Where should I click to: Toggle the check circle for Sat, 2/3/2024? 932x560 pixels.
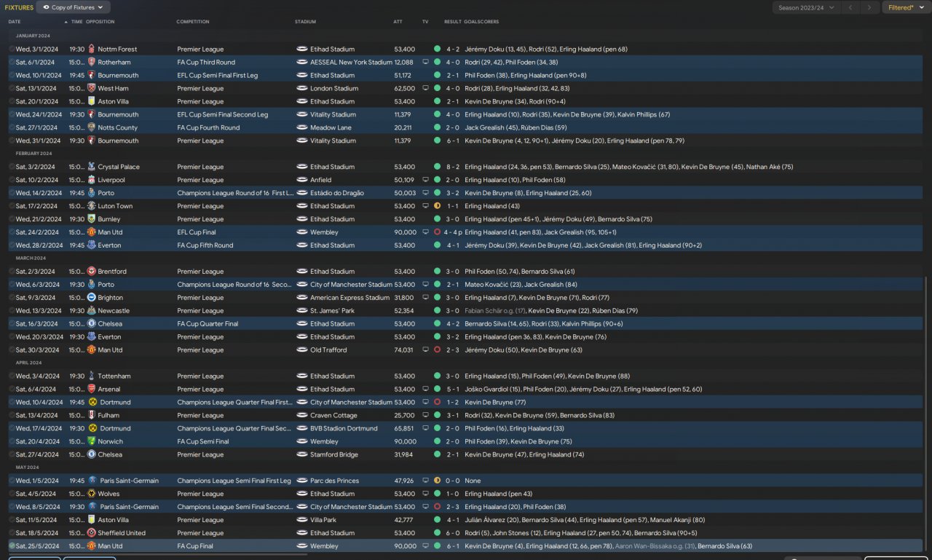12,272
